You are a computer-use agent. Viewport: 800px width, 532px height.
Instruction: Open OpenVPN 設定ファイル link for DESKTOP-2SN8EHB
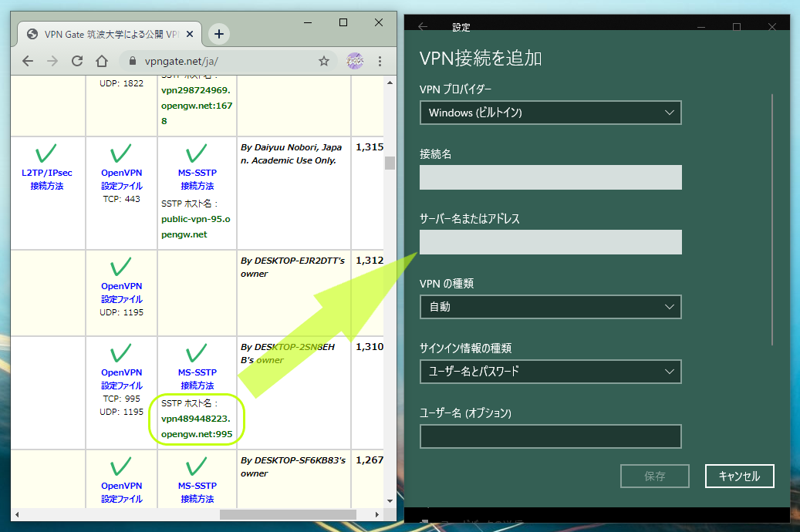pos(121,379)
